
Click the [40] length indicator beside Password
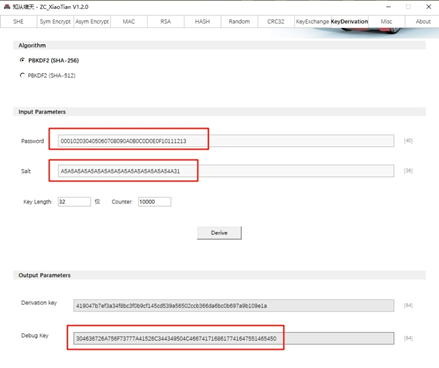tap(408, 141)
